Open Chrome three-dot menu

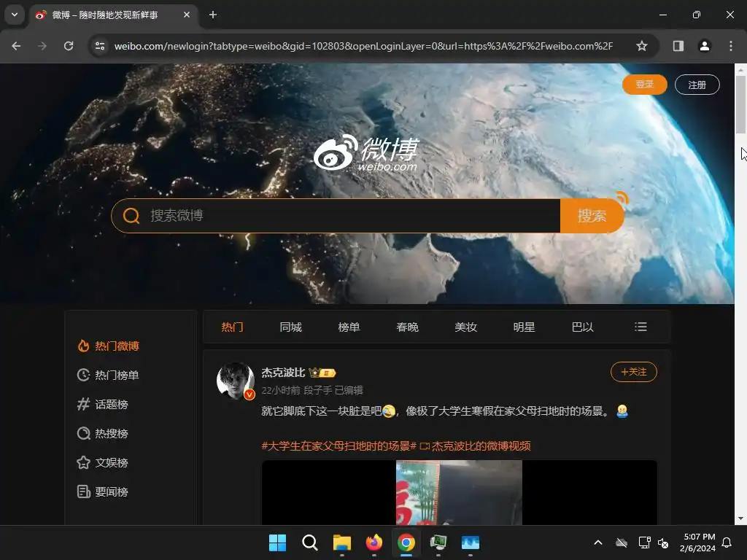[x=731, y=46]
